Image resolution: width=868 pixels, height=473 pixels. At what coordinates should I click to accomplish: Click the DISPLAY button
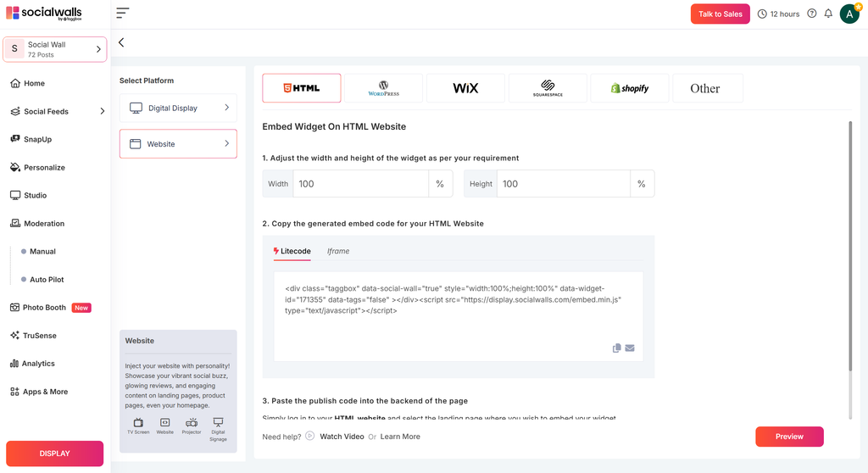coord(55,453)
